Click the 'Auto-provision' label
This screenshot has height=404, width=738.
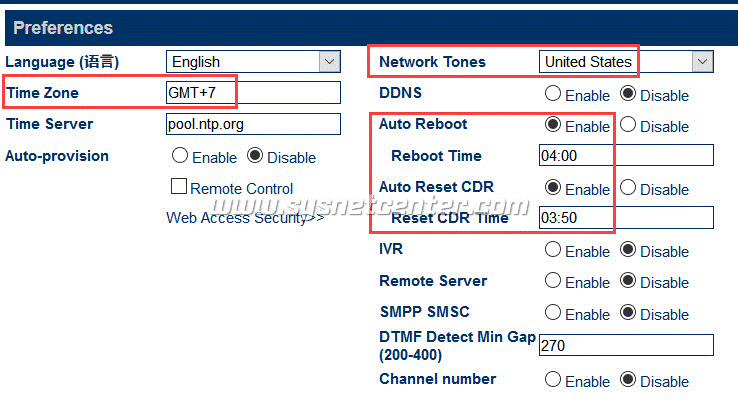pyautogui.click(x=57, y=156)
